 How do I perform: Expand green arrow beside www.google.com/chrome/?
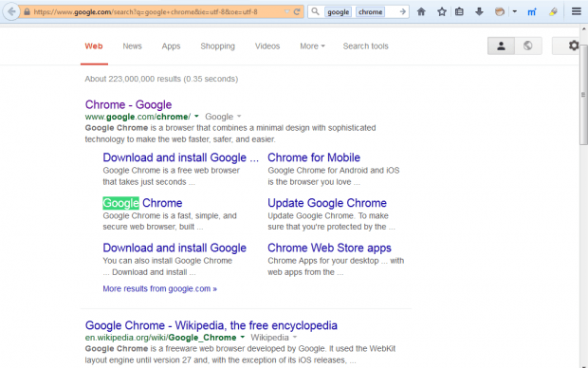click(x=196, y=117)
